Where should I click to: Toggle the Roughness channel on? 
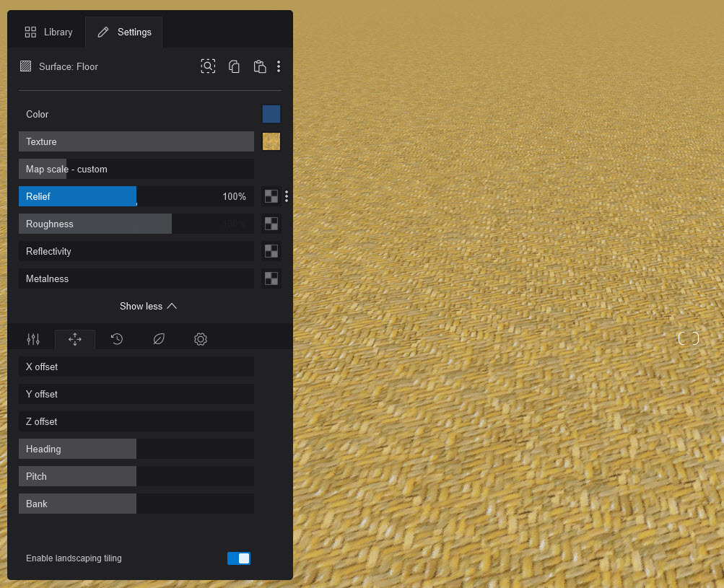pyautogui.click(x=95, y=224)
